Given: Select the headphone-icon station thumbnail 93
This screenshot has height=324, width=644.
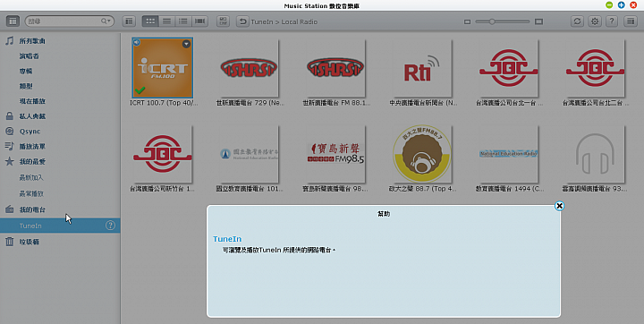Looking at the screenshot, I should tap(595, 154).
